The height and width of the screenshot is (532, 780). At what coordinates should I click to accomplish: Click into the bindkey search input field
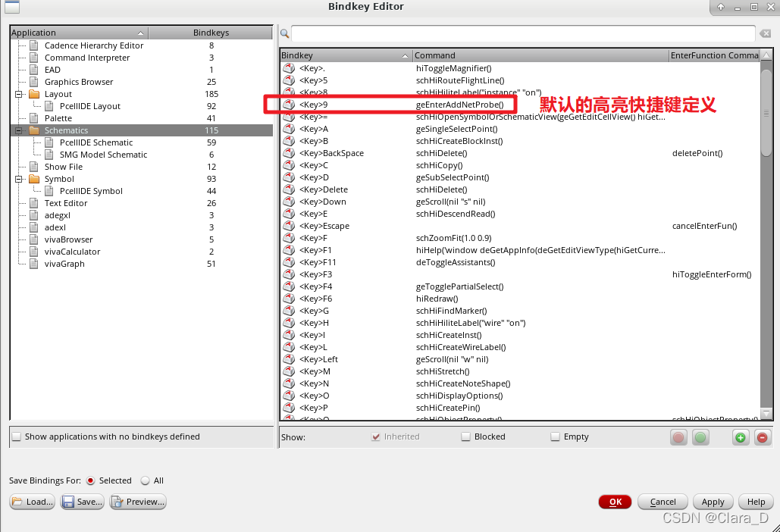coord(523,33)
